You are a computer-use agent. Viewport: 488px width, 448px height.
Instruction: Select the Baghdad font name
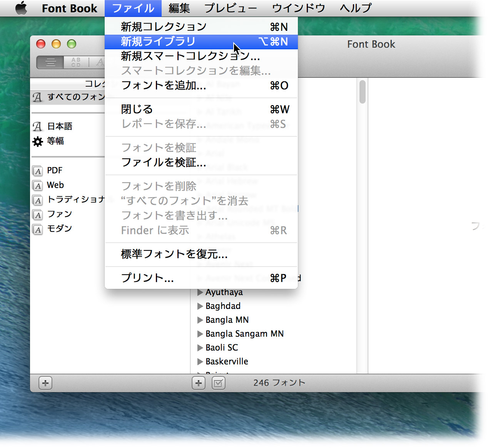pyautogui.click(x=223, y=306)
